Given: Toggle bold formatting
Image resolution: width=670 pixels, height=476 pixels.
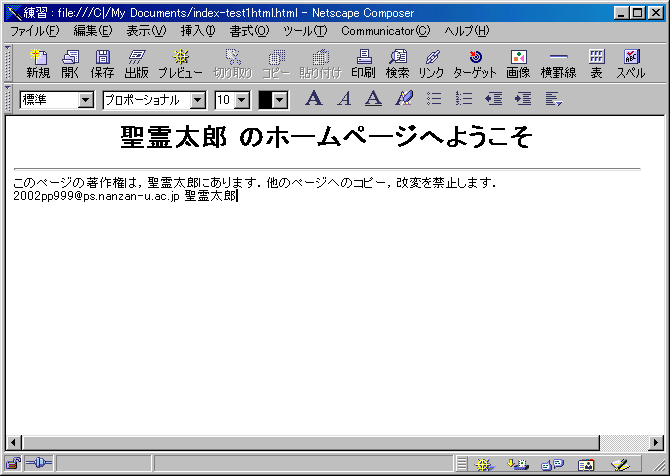Looking at the screenshot, I should click(x=314, y=99).
